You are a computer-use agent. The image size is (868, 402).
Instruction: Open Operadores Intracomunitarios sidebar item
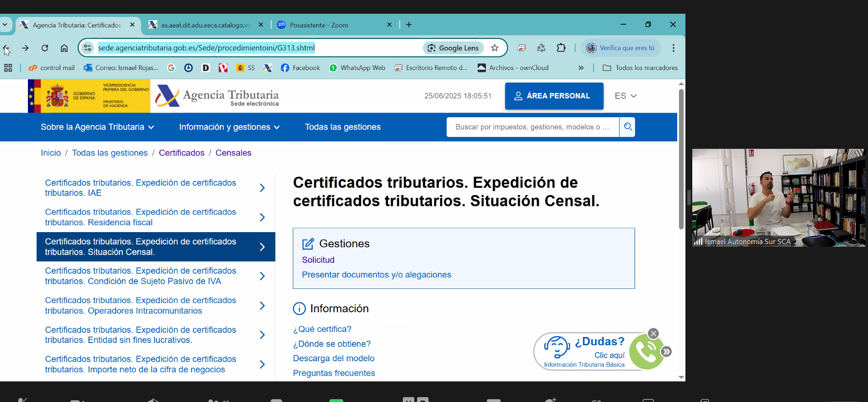[156, 305]
